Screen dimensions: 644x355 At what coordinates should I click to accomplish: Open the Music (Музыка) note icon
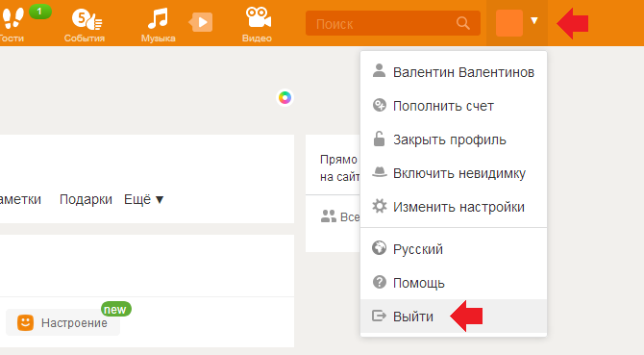tap(159, 18)
